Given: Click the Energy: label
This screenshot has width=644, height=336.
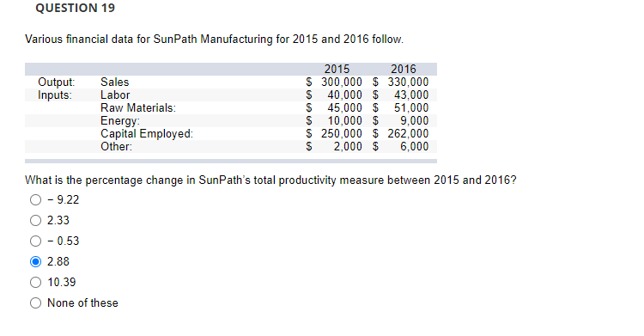Looking at the screenshot, I should coord(120,120).
